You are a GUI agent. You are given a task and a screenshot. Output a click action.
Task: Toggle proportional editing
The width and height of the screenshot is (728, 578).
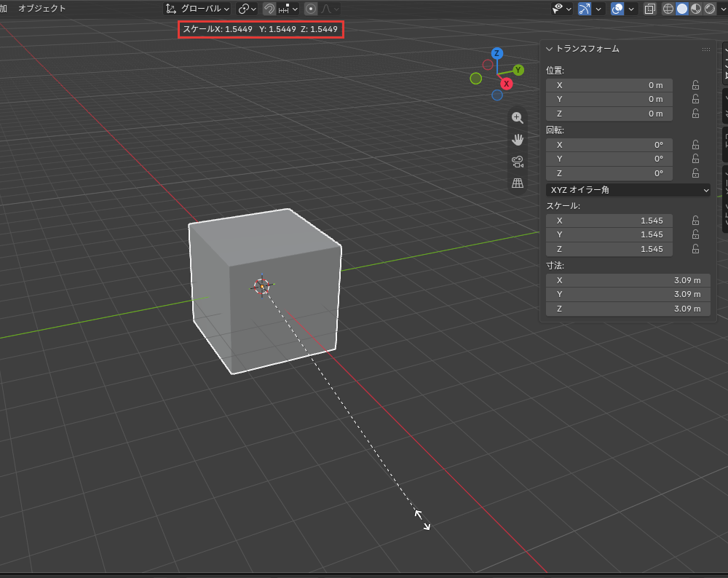coord(311,9)
